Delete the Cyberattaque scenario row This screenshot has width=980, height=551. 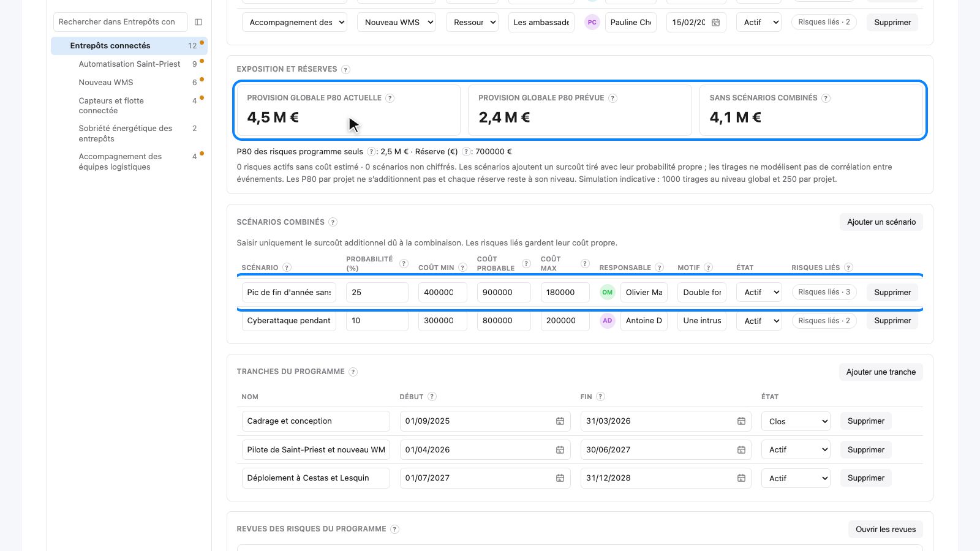(x=892, y=321)
